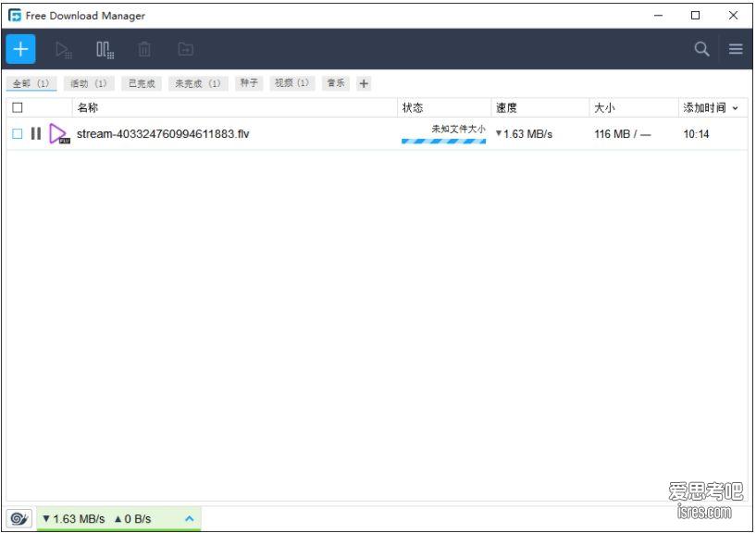This screenshot has width=756, height=533.
Task: Click the trash delete icon in the toolbar
Action: (x=144, y=49)
